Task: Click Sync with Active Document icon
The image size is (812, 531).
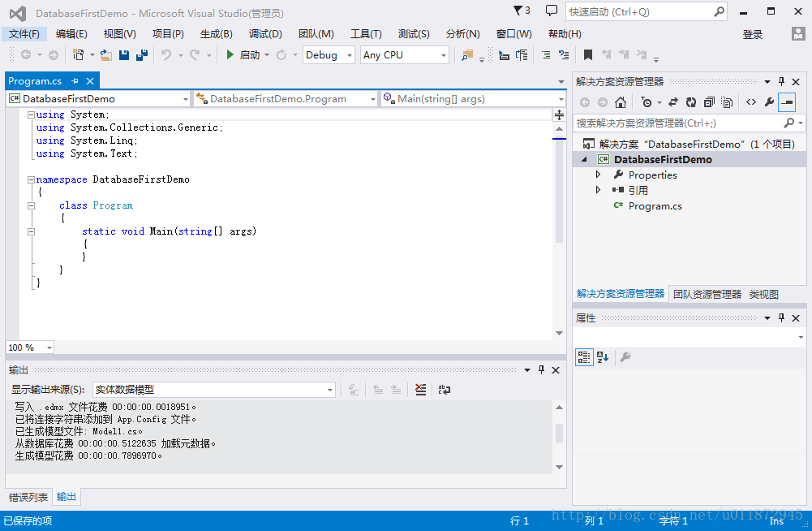Action: [x=673, y=102]
